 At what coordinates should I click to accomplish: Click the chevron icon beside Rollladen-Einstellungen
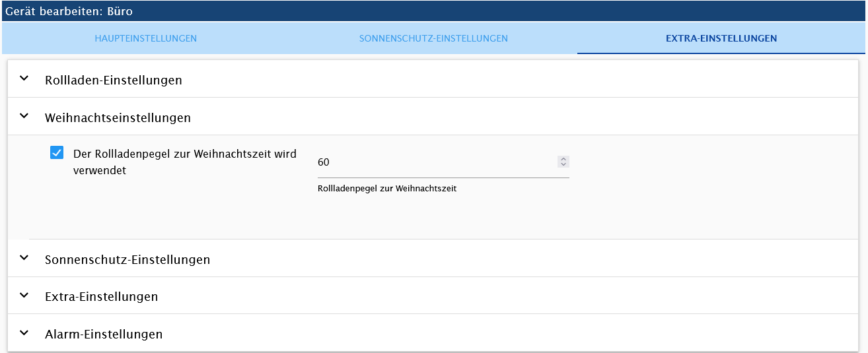(x=24, y=79)
